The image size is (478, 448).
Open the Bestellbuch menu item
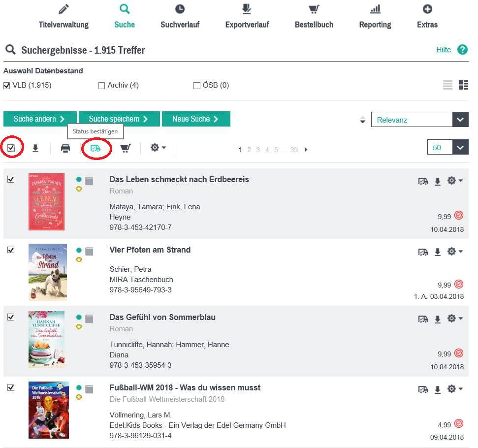314,16
